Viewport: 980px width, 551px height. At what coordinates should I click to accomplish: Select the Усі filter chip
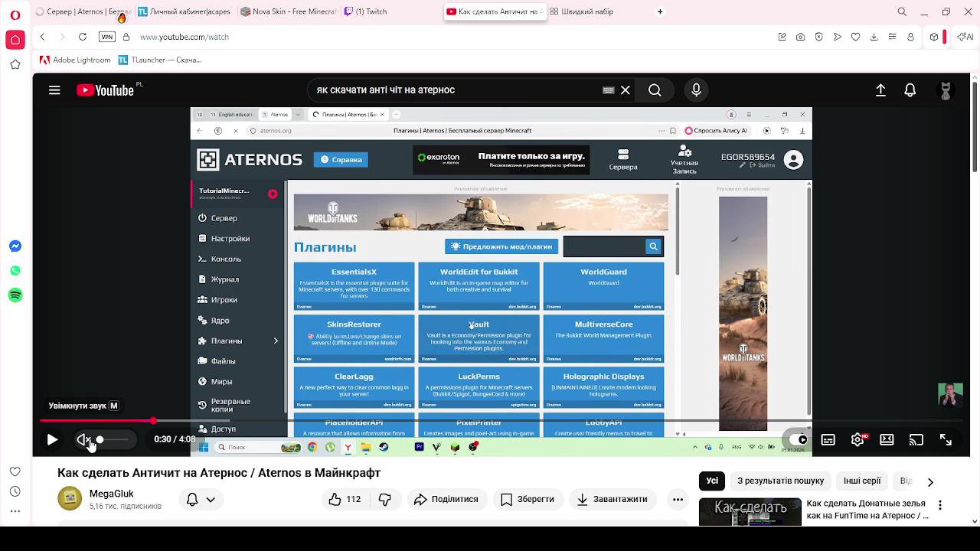click(712, 481)
